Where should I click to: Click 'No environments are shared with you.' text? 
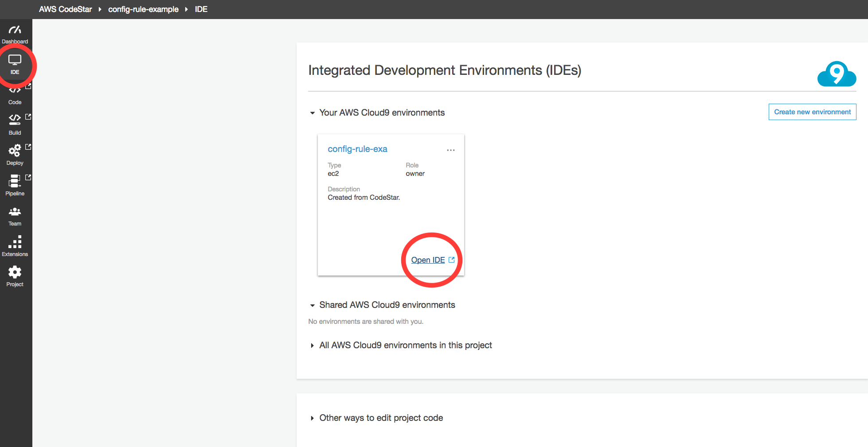[366, 322]
